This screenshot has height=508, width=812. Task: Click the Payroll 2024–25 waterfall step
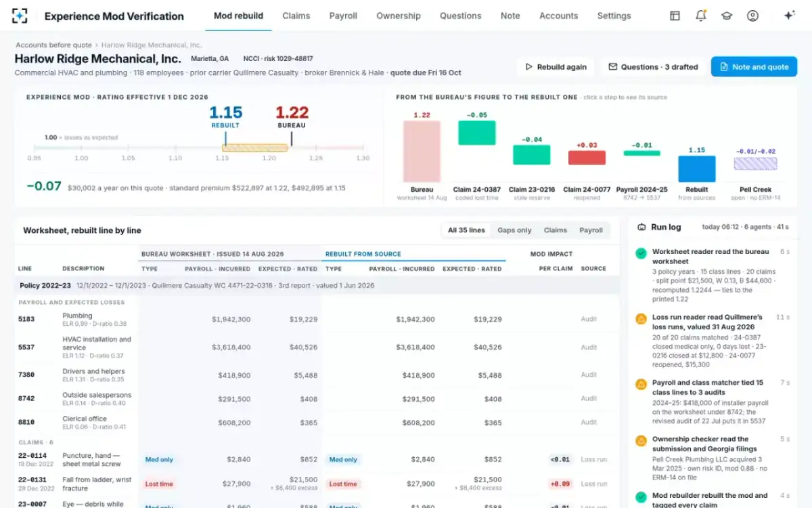point(641,153)
